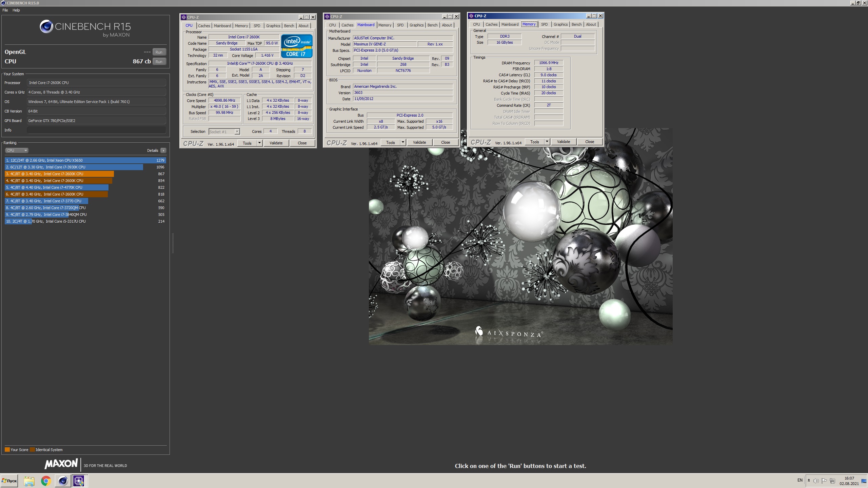The height and width of the screenshot is (488, 868).
Task: Open Tools dropdown arrow in Mainboard CPU-Z window
Action: click(x=403, y=142)
